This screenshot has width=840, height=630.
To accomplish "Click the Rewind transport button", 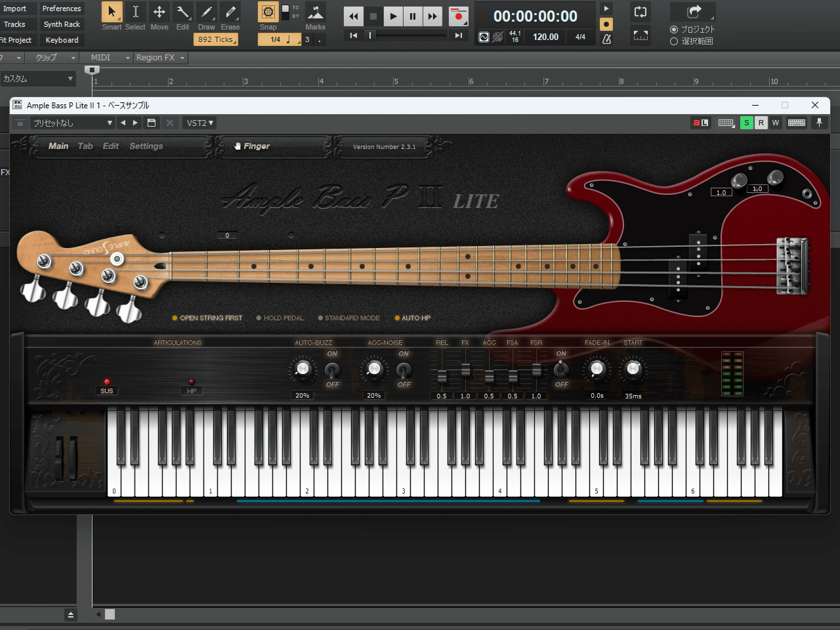I will pyautogui.click(x=354, y=16).
